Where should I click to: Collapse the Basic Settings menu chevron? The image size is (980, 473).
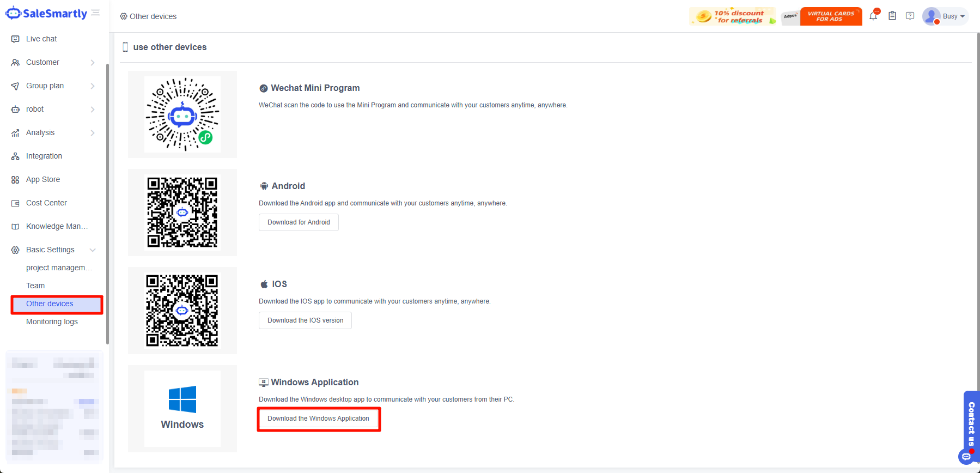(93, 250)
